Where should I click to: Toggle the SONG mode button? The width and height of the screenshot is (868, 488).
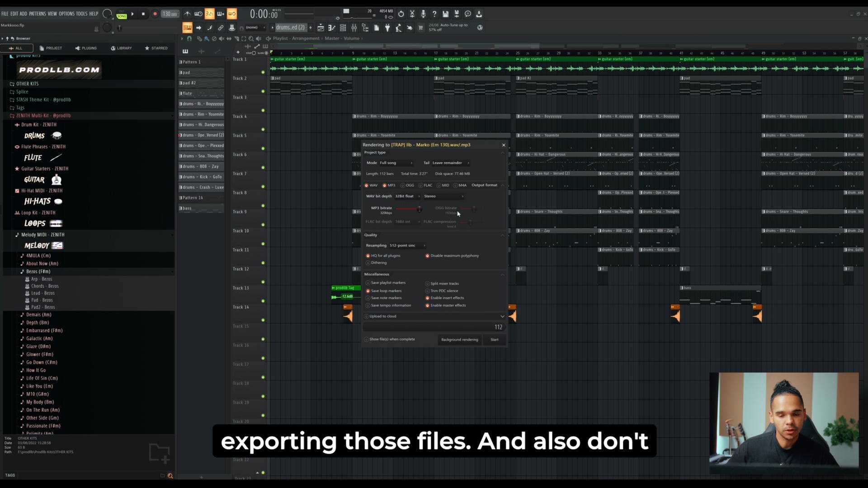(122, 16)
